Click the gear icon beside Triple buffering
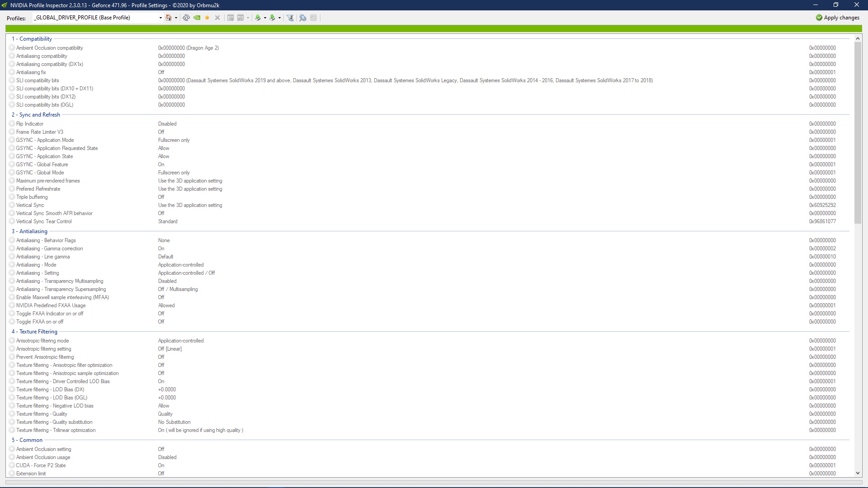The width and height of the screenshot is (868, 488). 12,197
